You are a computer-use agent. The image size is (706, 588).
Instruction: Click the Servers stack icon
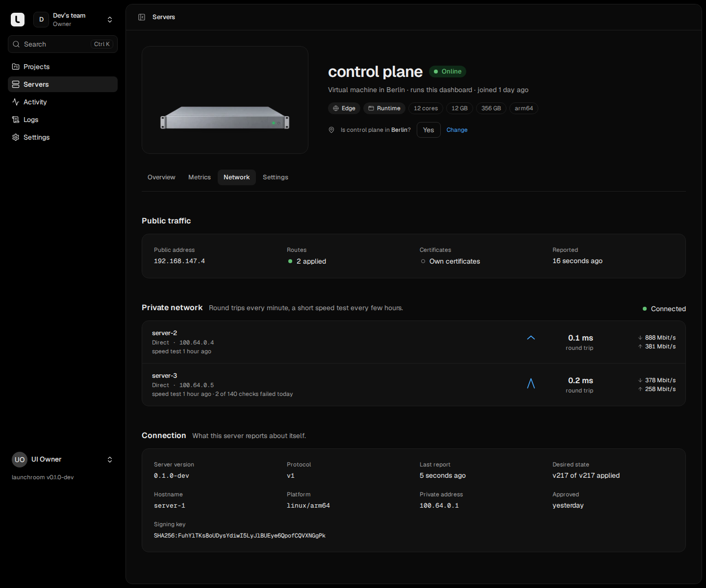tap(16, 84)
